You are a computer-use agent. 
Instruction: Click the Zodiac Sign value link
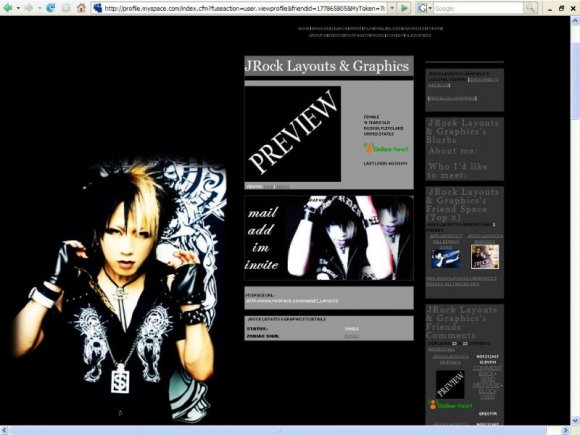click(351, 336)
